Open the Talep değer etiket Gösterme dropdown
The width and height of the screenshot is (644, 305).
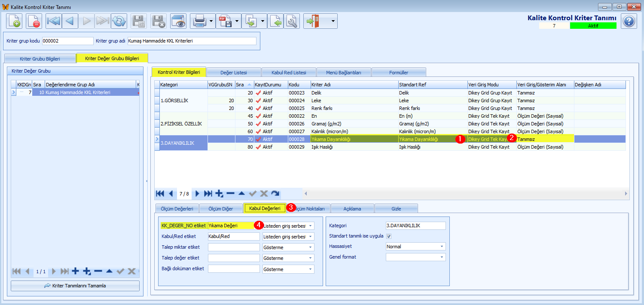pyautogui.click(x=311, y=259)
